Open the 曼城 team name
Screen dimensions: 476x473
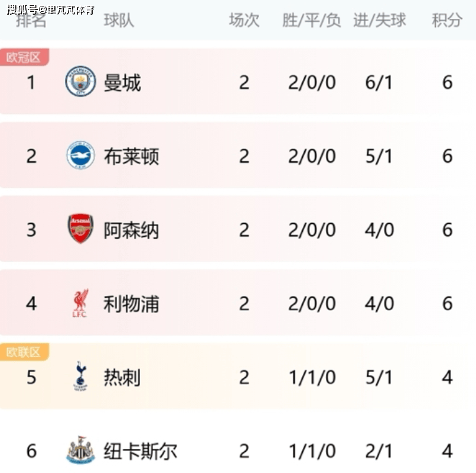122,83
